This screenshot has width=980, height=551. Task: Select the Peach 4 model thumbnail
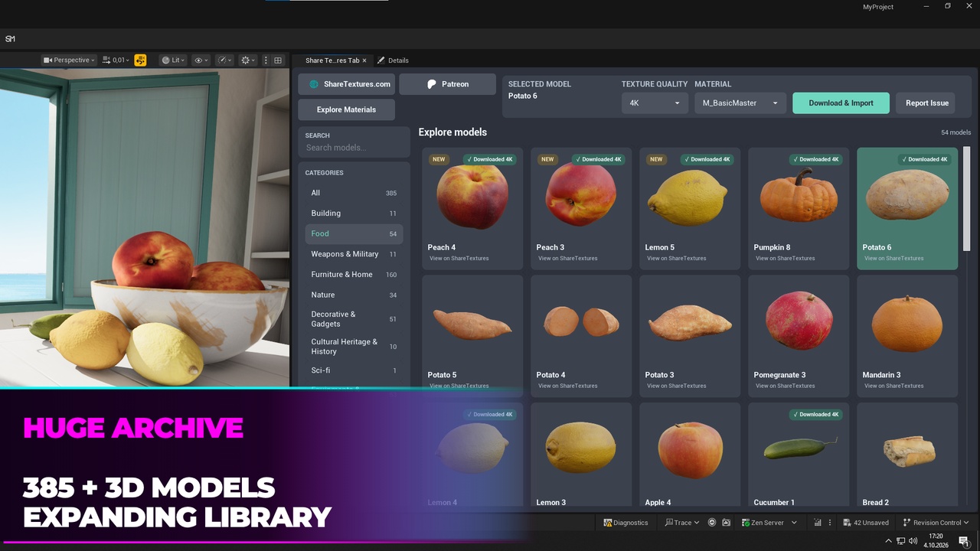[472, 197]
